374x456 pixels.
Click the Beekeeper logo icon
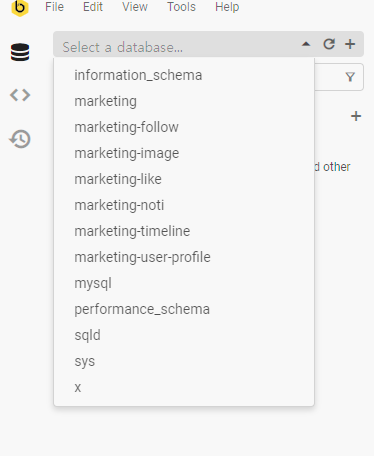20,8
